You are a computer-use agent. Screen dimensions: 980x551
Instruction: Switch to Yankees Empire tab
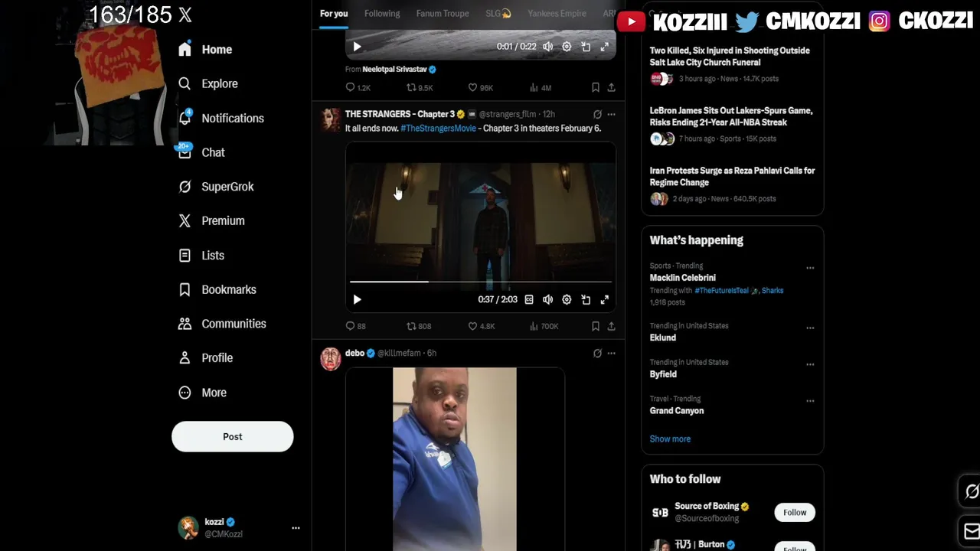(557, 14)
